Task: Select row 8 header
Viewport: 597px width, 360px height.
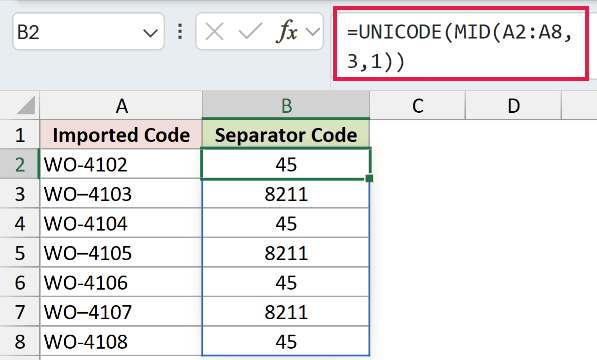Action: (20, 341)
